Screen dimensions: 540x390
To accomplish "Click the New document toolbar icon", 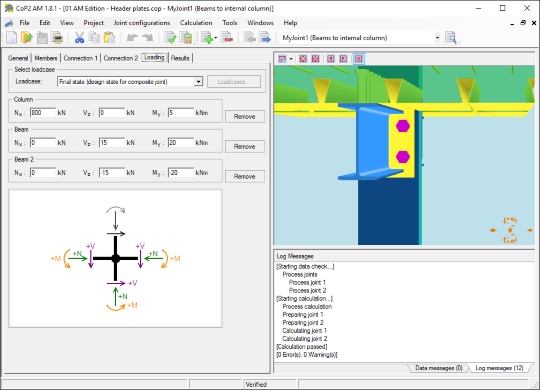I will [x=12, y=38].
